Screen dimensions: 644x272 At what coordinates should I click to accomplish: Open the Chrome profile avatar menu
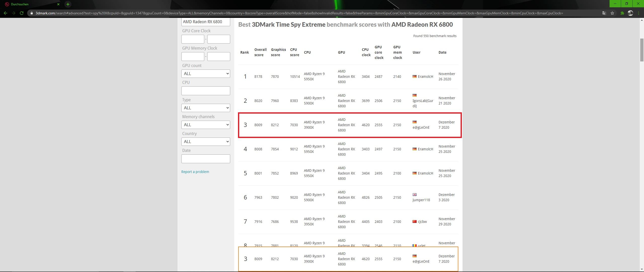click(630, 13)
